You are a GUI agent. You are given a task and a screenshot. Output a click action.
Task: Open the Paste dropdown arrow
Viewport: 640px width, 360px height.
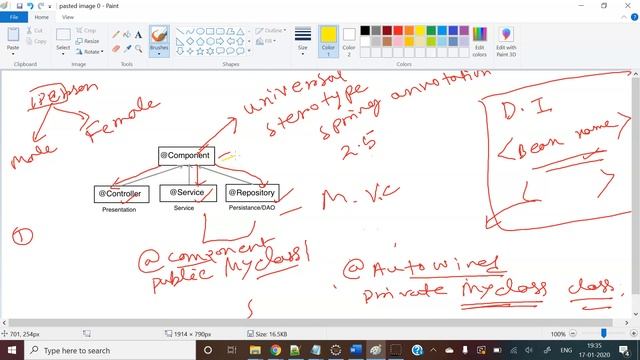pos(13,54)
